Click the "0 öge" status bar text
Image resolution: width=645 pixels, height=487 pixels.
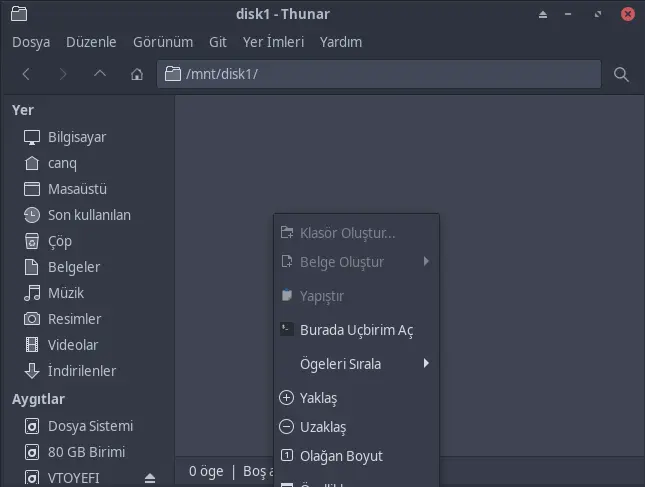pyautogui.click(x=206, y=471)
